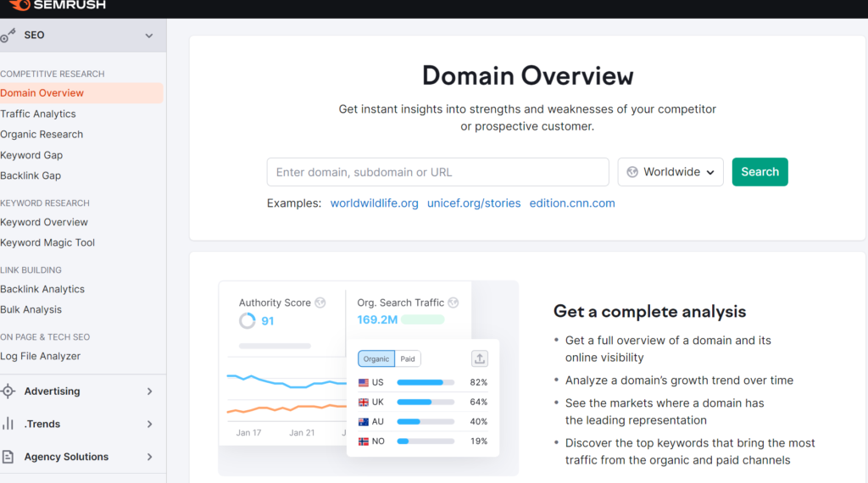The height and width of the screenshot is (483, 868).
Task: Click the AU 40% progress bar
Action: [426, 422]
